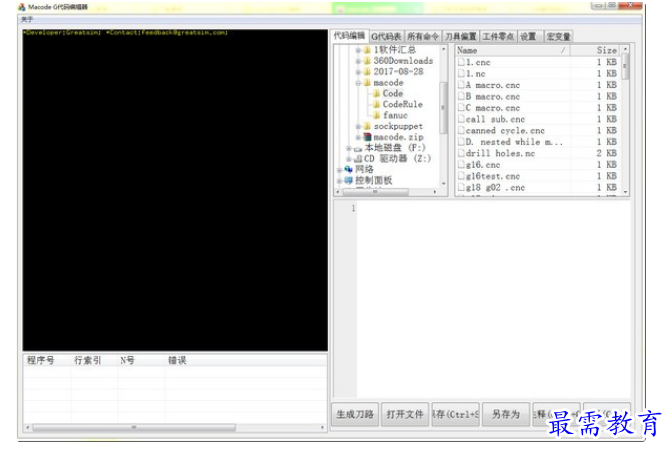This screenshot has width=670, height=455.
Task: Click the drill holes.nc file icon
Action: (x=461, y=153)
